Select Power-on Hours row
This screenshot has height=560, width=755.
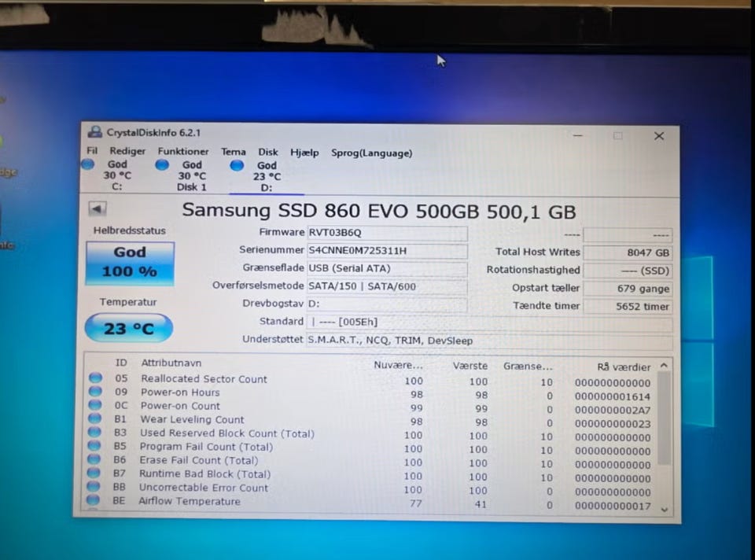click(x=370, y=394)
